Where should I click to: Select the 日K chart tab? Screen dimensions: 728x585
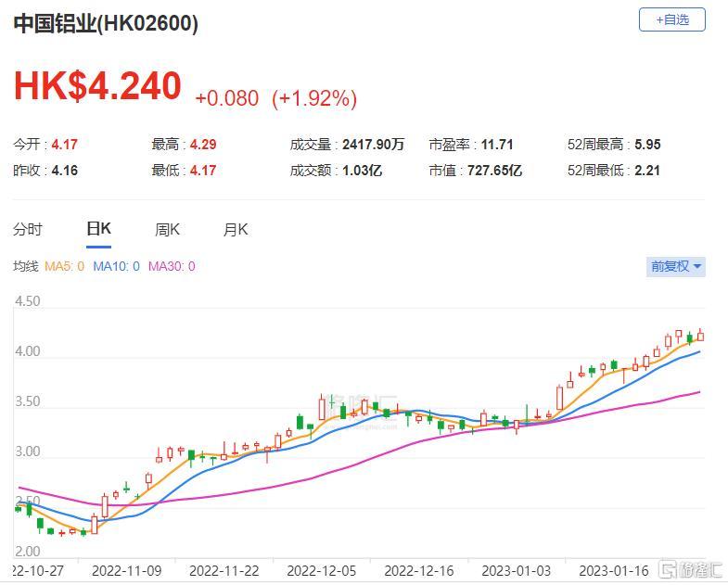tap(99, 229)
